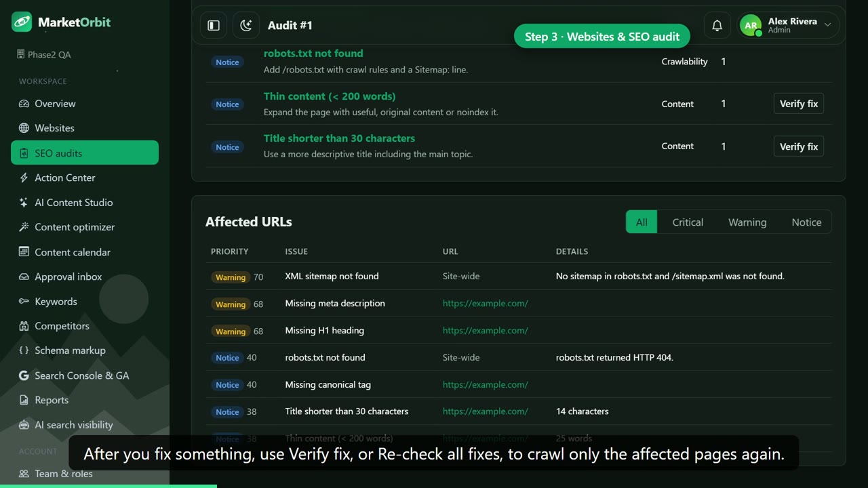This screenshot has height=488, width=868.
Task: Click XML sitemap not found row text
Action: tap(332, 277)
